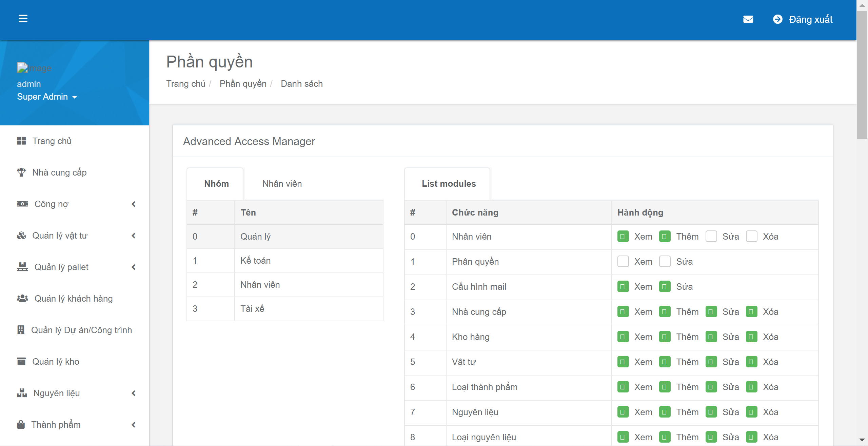Click the Trang chủ breadcrumb link
Viewport: 868px width, 446px height.
[185, 84]
